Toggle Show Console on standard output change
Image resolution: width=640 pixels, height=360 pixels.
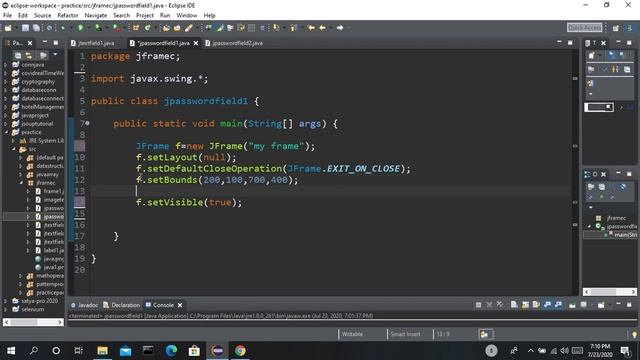point(547,305)
